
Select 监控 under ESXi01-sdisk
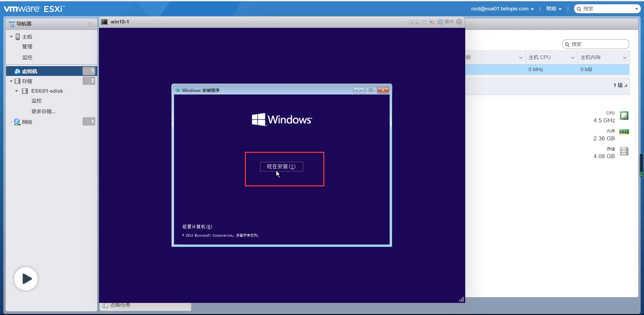37,101
